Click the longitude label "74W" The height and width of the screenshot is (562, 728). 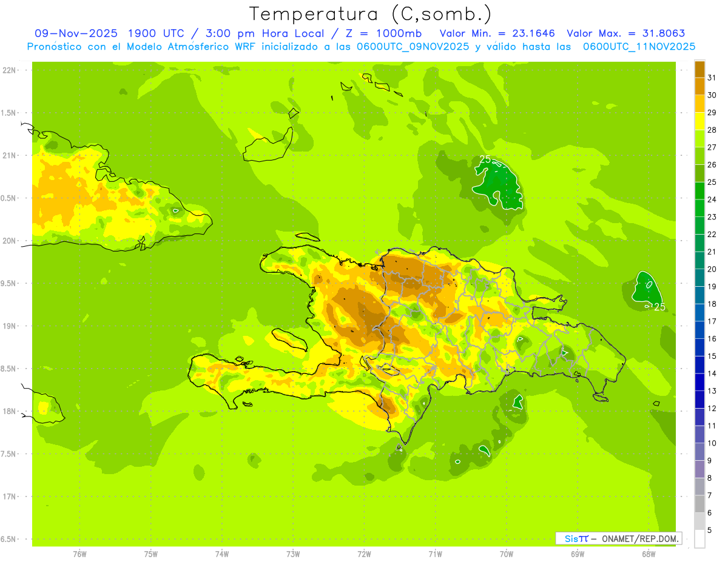click(x=222, y=554)
